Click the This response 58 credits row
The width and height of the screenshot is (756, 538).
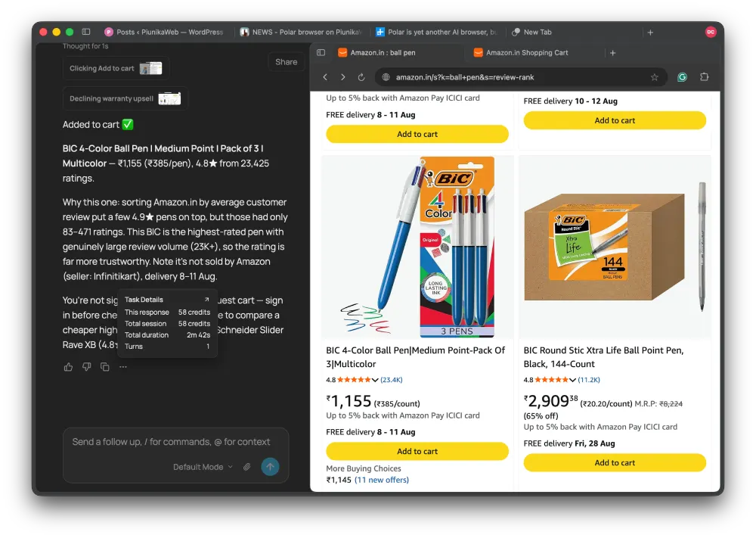click(167, 313)
